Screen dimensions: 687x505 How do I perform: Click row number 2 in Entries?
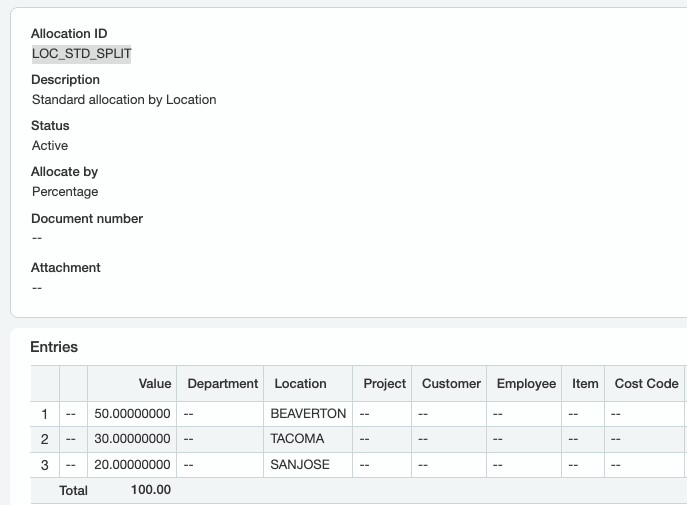[45, 439]
